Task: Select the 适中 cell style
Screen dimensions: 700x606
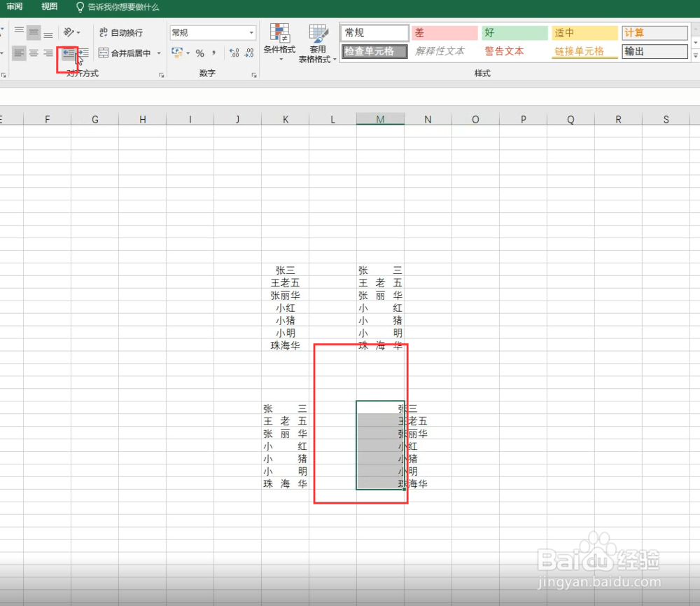Action: click(584, 33)
